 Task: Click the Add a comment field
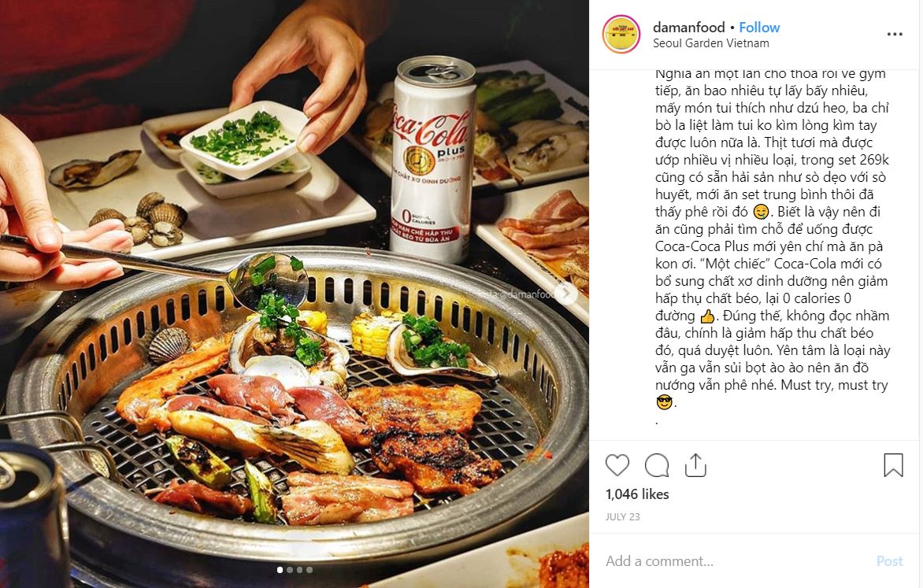pos(736,561)
